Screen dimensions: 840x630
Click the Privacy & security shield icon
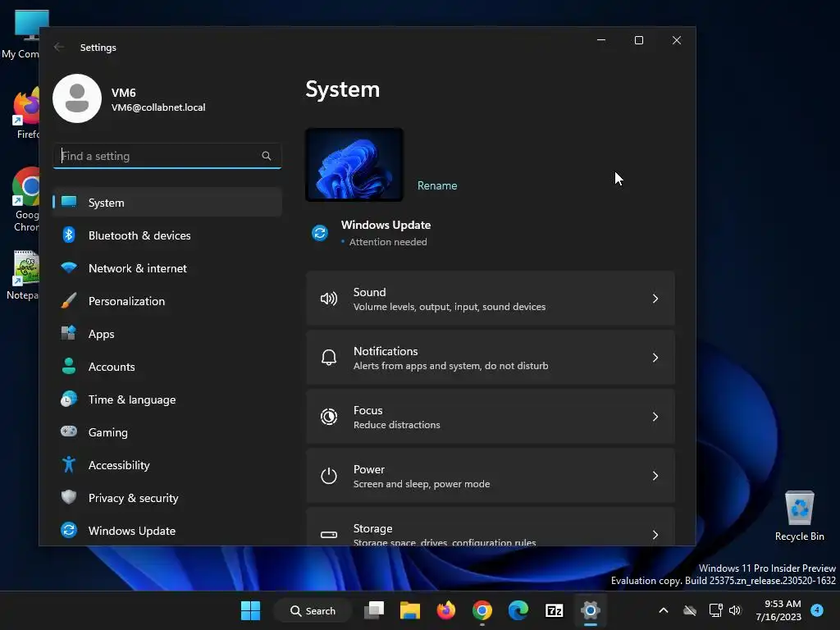69,497
